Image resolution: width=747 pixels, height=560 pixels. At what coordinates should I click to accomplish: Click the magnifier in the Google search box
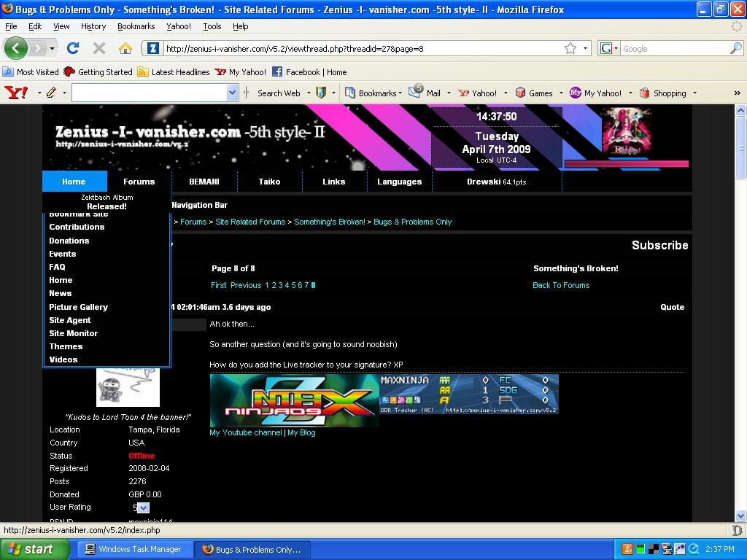pyautogui.click(x=736, y=48)
